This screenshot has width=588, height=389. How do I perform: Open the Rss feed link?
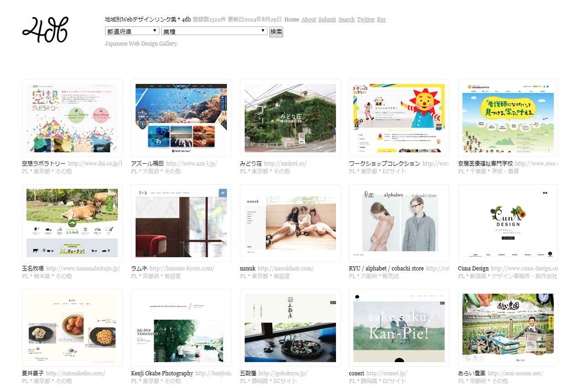pos(381,20)
